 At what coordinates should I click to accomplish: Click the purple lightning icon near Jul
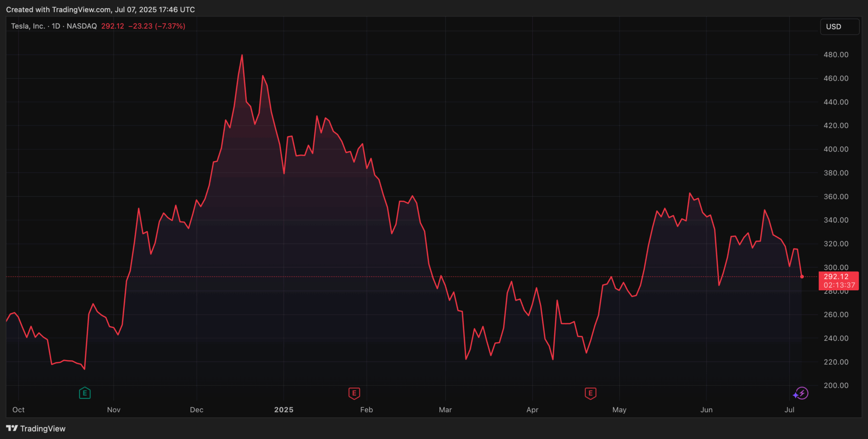[x=801, y=393]
